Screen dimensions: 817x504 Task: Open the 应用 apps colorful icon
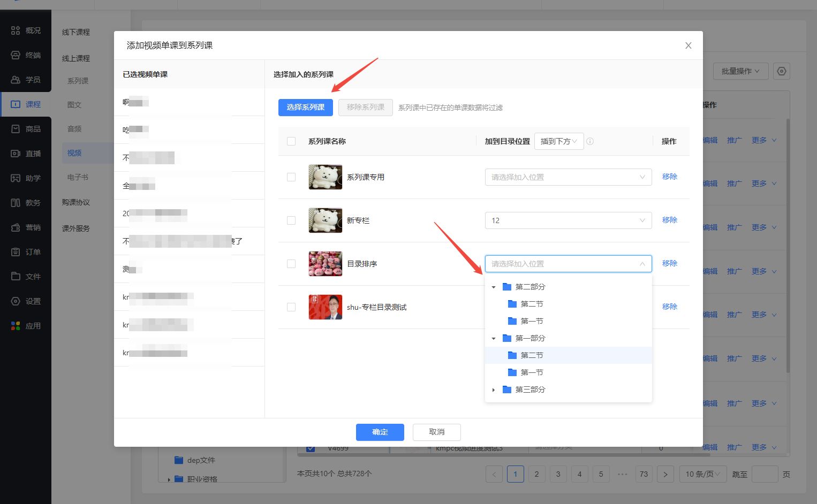pos(16,326)
